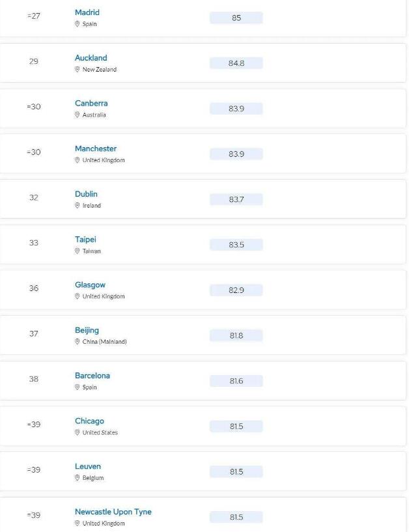Open the Canberra city link
Screen dimensions: 409x532
tap(91, 103)
